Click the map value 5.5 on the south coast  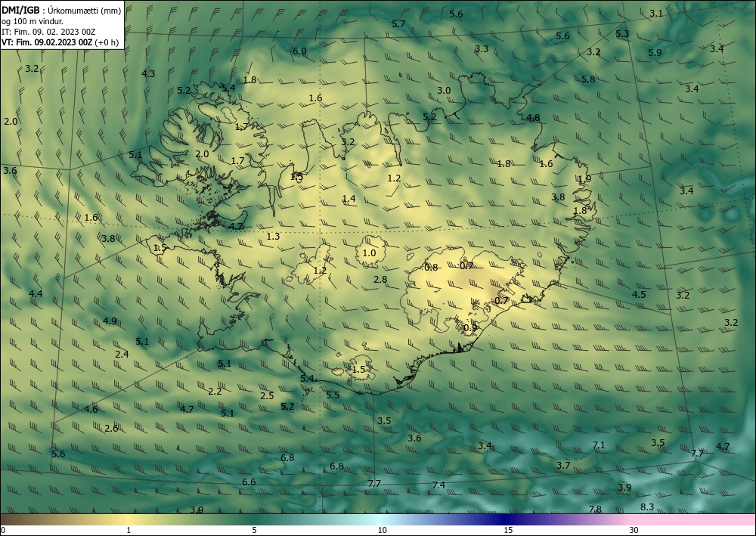[x=333, y=395]
